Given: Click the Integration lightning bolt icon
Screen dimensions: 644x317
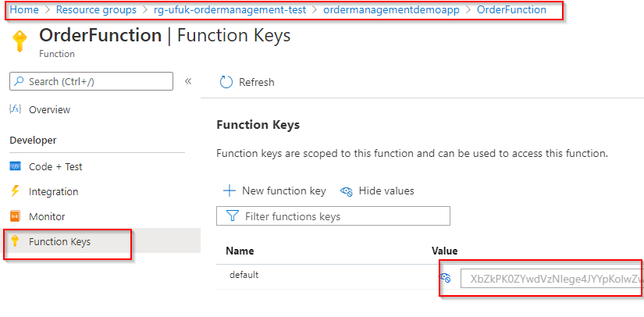Looking at the screenshot, I should click(x=15, y=191).
